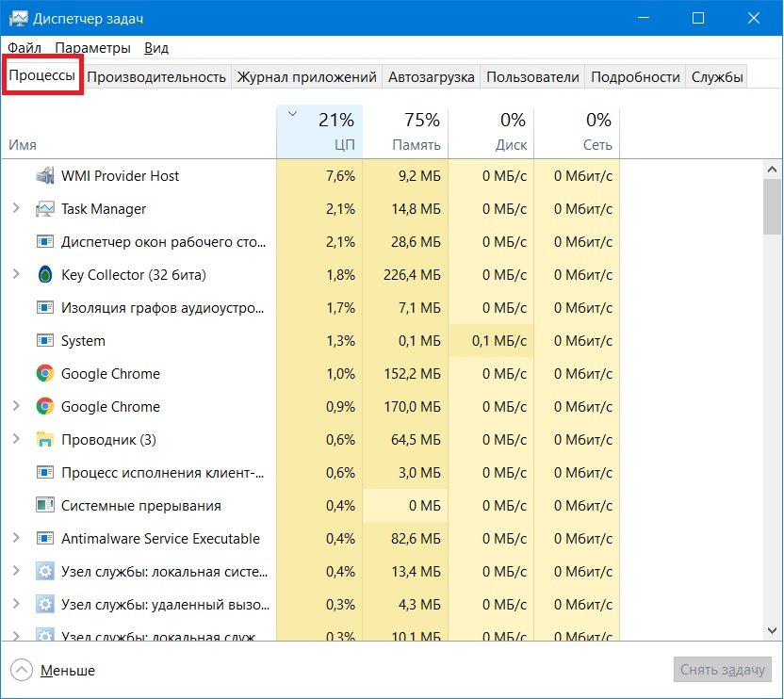Expand the Key Collector (32 бита) group
The image size is (784, 699).
pyautogui.click(x=16, y=275)
